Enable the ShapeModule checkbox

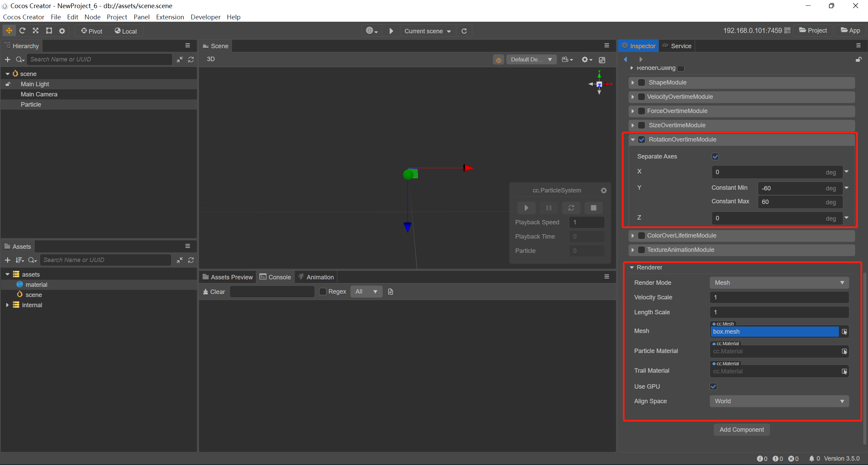tap(642, 82)
